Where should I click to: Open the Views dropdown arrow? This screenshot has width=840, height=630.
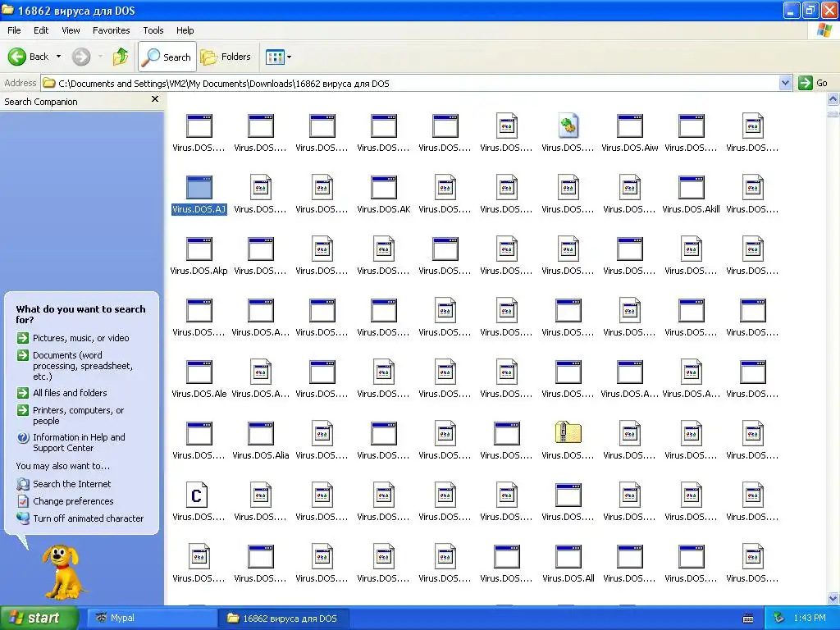tap(290, 57)
